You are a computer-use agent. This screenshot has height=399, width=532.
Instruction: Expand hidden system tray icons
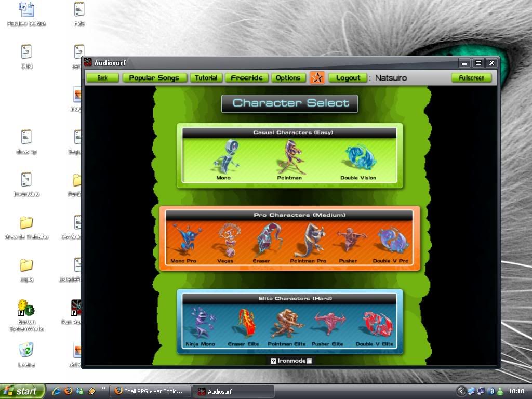[461, 391]
